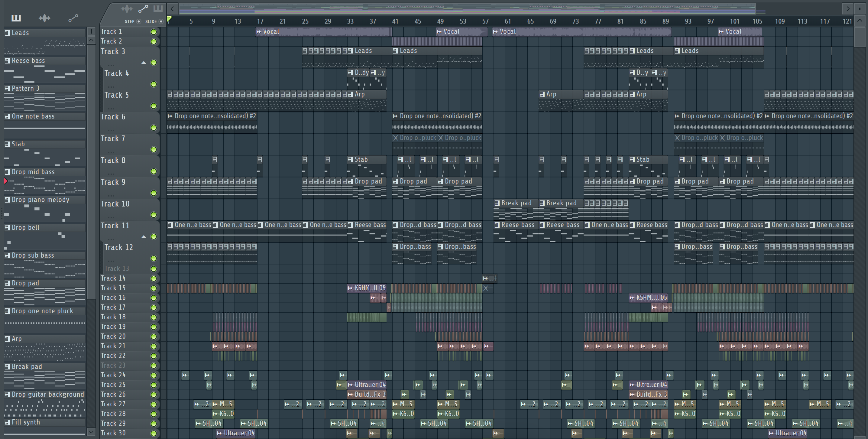
Task: Open Track 9 options dots
Action: 112,196
